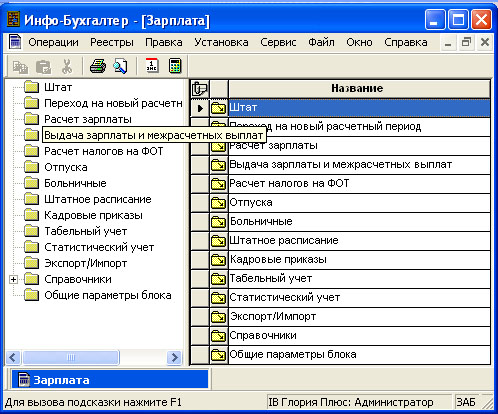The image size is (498, 414).
Task: Select the highlighted Штат table row text
Action: 243,108
